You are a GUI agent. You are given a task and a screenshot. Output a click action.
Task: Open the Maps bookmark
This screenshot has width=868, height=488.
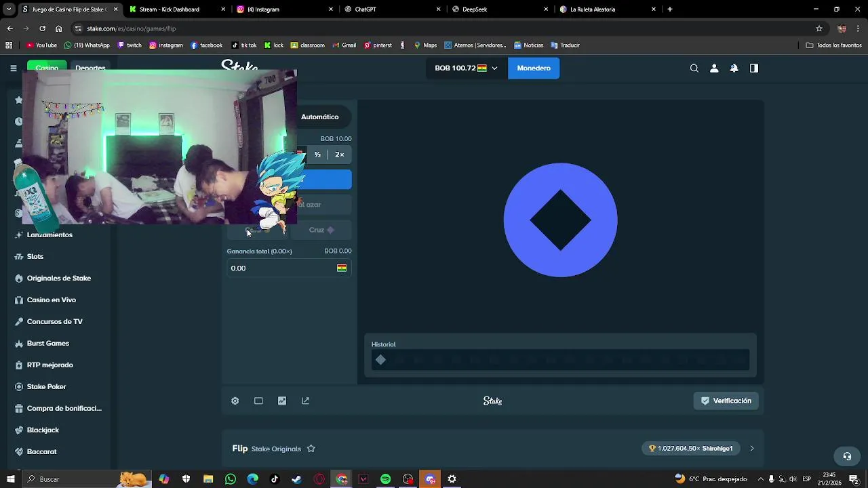(425, 45)
